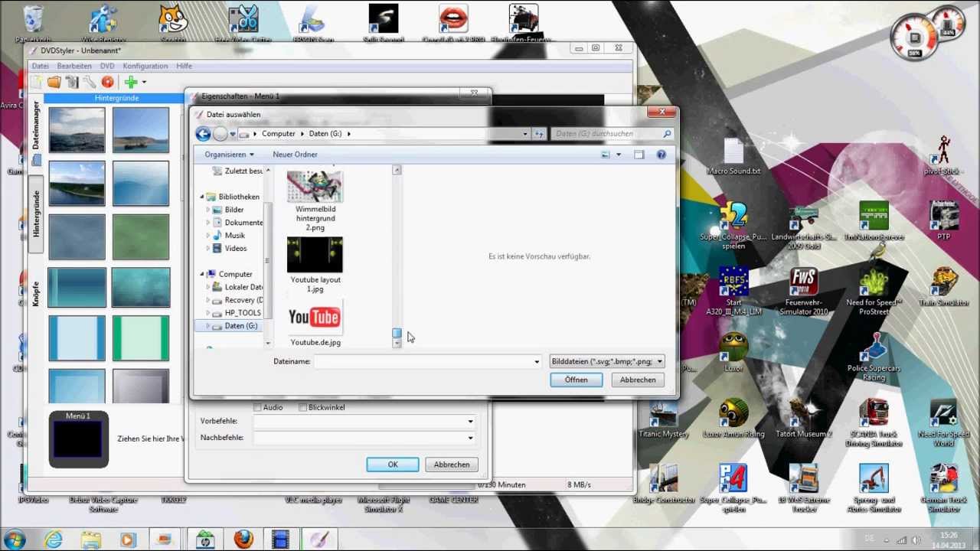Image resolution: width=980 pixels, height=551 pixels.
Task: Click the TmNationsForever desktop icon
Action: (874, 221)
